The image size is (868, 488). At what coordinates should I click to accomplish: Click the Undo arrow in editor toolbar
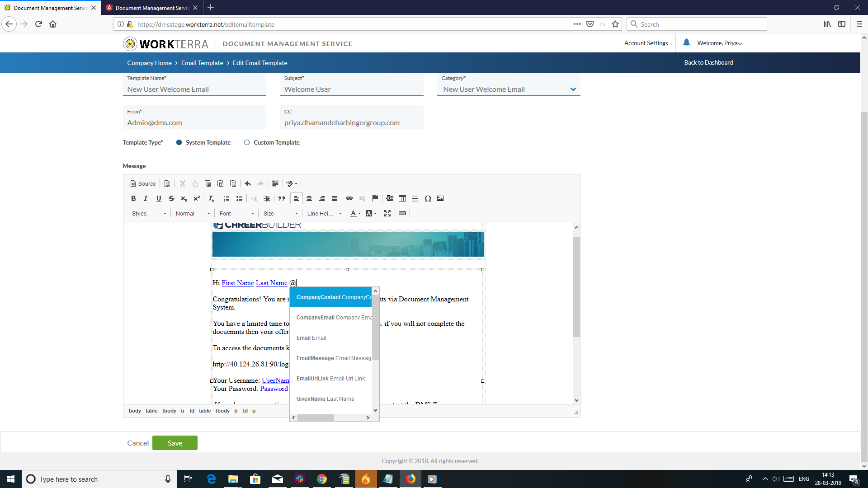pyautogui.click(x=248, y=183)
